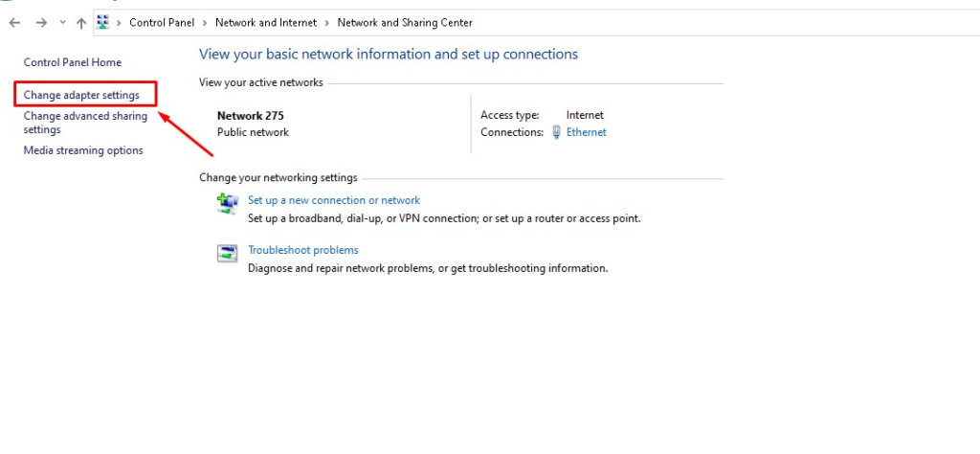The width and height of the screenshot is (980, 454).
Task: Open Control Panel breadcrumb
Action: 162,23
